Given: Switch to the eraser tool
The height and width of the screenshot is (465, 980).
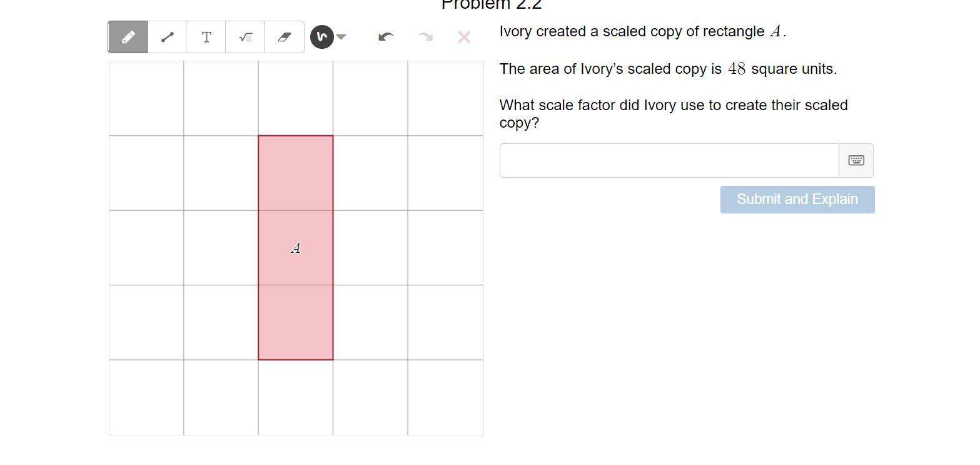Looking at the screenshot, I should 284,37.
